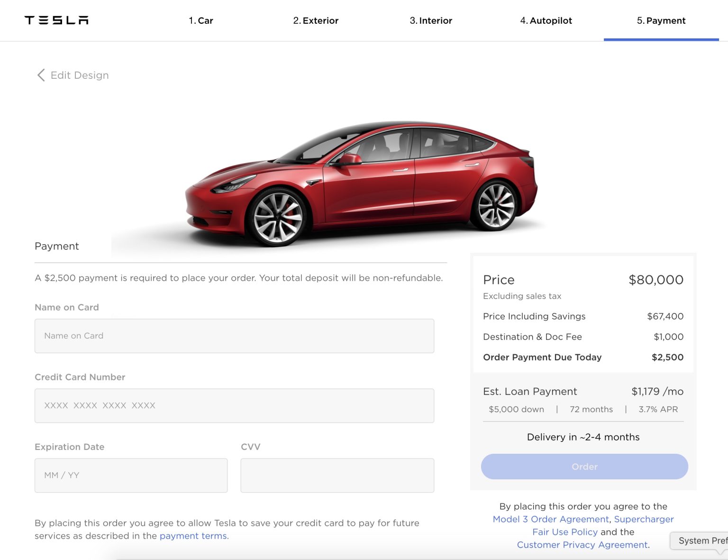Select the Expiration Date field
This screenshot has width=728, height=560.
pyautogui.click(x=131, y=475)
